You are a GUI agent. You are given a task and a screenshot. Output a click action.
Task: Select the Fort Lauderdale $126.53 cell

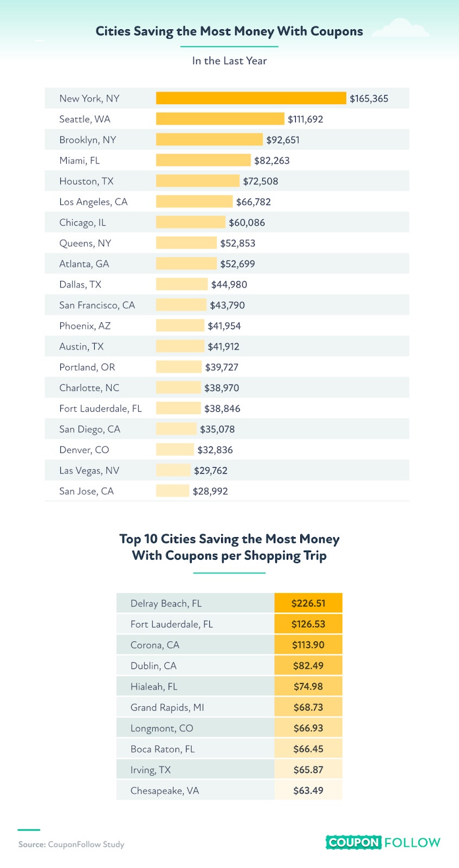pyautogui.click(x=308, y=624)
